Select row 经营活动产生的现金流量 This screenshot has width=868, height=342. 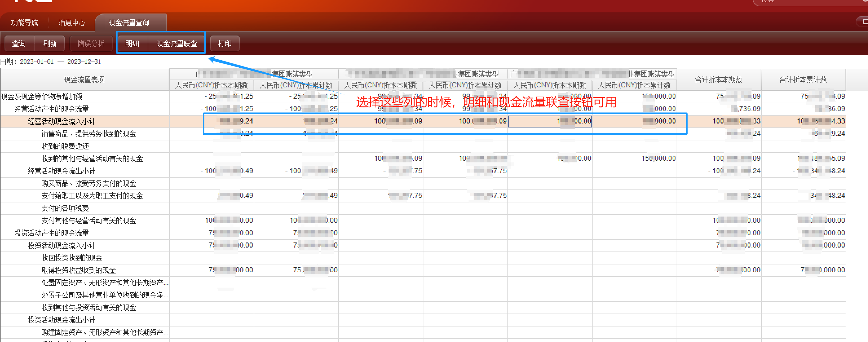pos(423,109)
